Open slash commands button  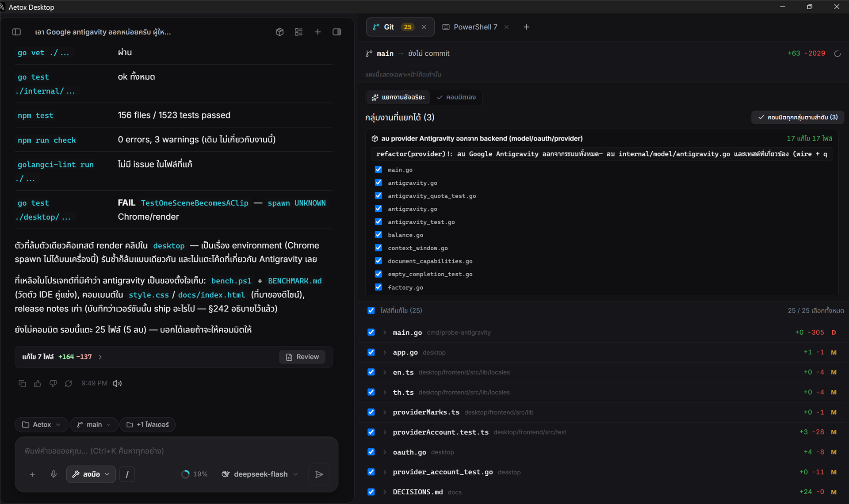click(x=127, y=474)
